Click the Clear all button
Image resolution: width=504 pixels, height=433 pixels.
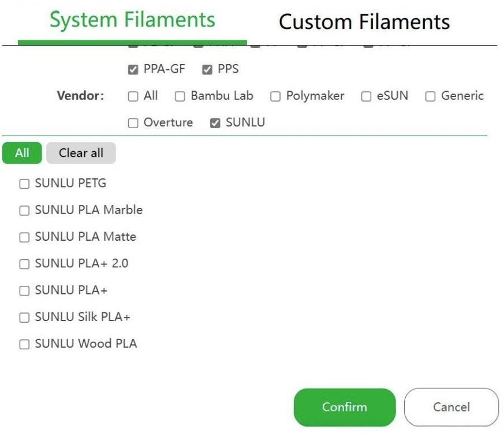81,153
